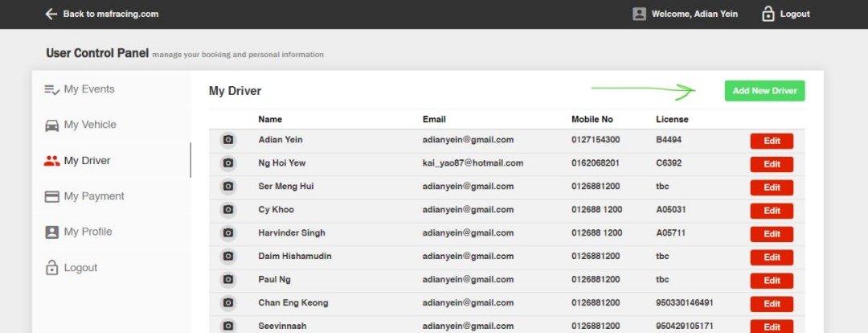Click camera icon next to Harvinder Singh
Screen dimensions: 868x333
coord(227,233)
